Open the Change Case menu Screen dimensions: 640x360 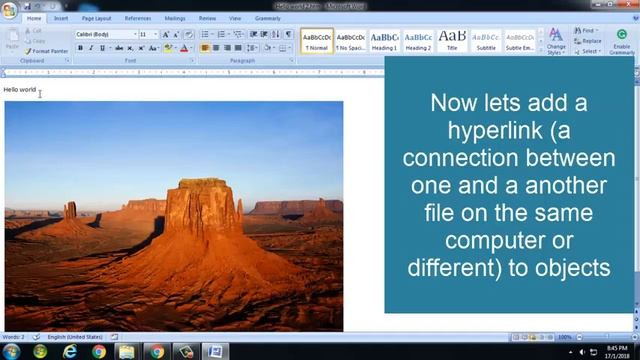(153, 48)
